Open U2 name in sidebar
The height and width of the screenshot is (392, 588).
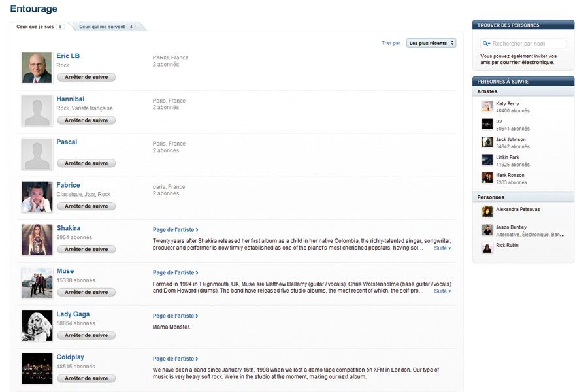click(498, 122)
